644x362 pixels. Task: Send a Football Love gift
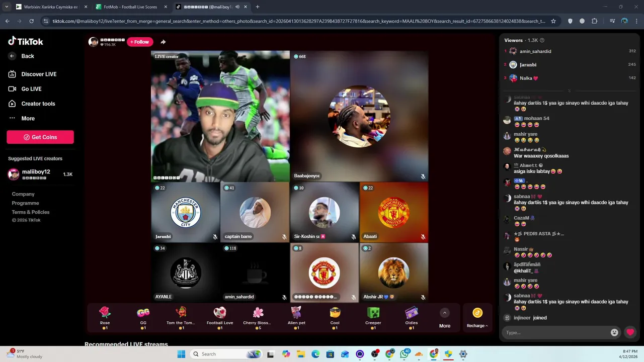(220, 318)
